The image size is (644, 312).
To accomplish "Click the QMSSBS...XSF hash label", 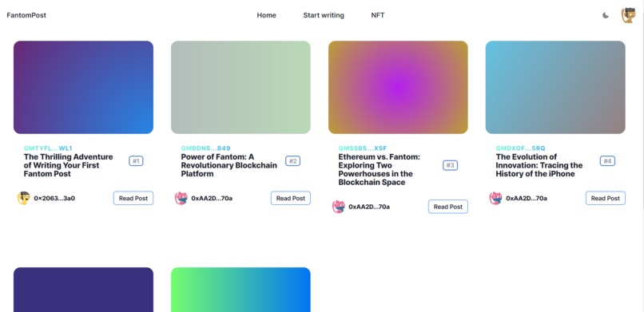I will coord(363,148).
